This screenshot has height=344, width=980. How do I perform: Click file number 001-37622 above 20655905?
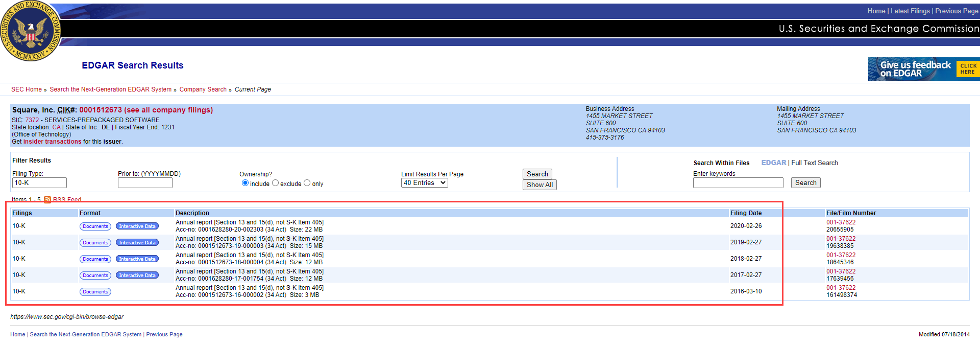[x=841, y=222]
